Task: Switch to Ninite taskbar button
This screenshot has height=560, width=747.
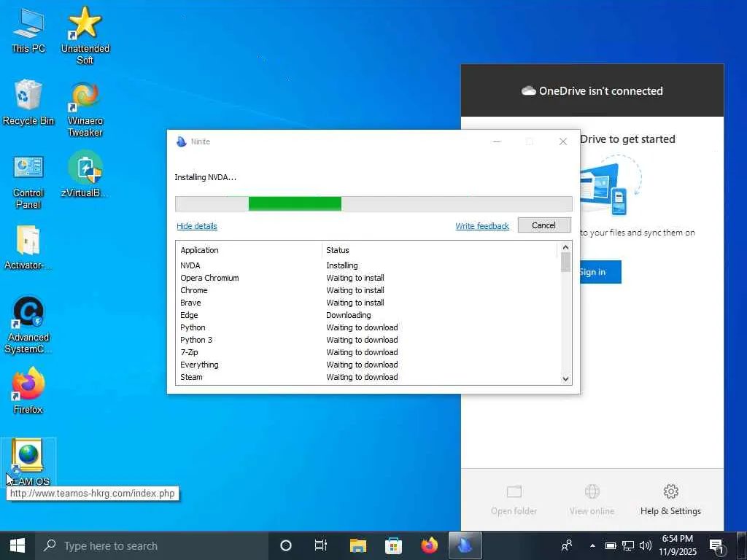Action: (465, 545)
